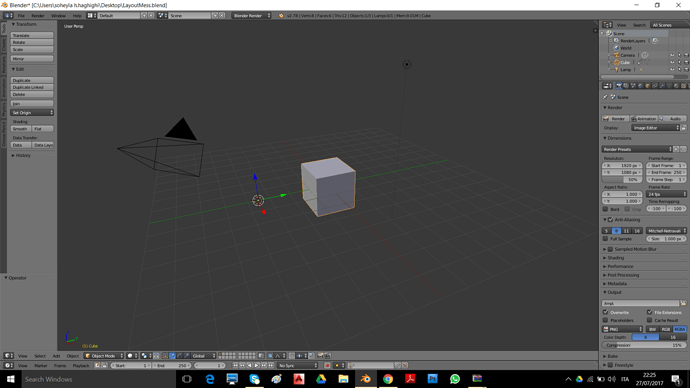This screenshot has width=690, height=388.
Task: Open the Constraints properties tab icon
Action: (655, 86)
